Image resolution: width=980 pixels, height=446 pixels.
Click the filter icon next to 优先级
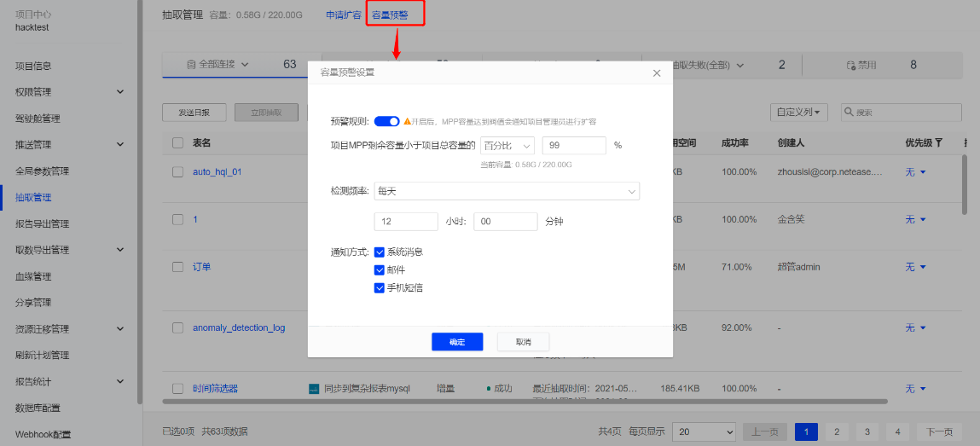[939, 142]
